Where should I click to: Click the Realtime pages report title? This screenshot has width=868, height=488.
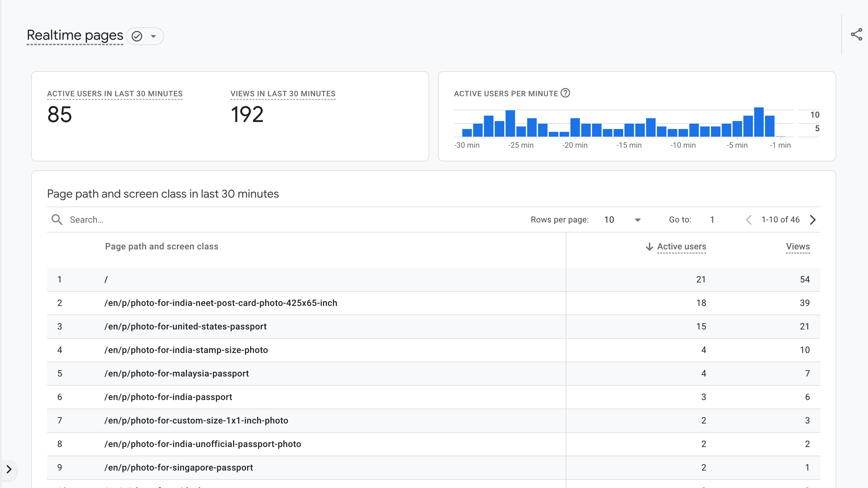[75, 35]
